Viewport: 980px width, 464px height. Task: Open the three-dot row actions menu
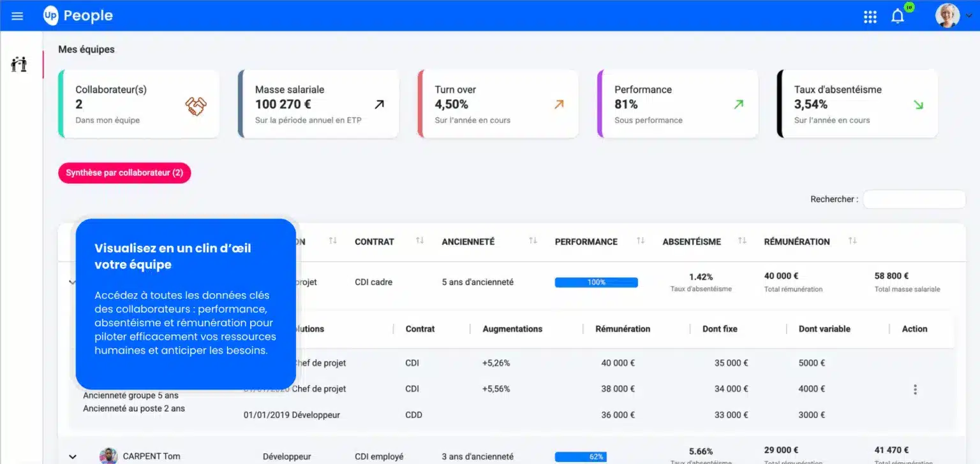915,389
